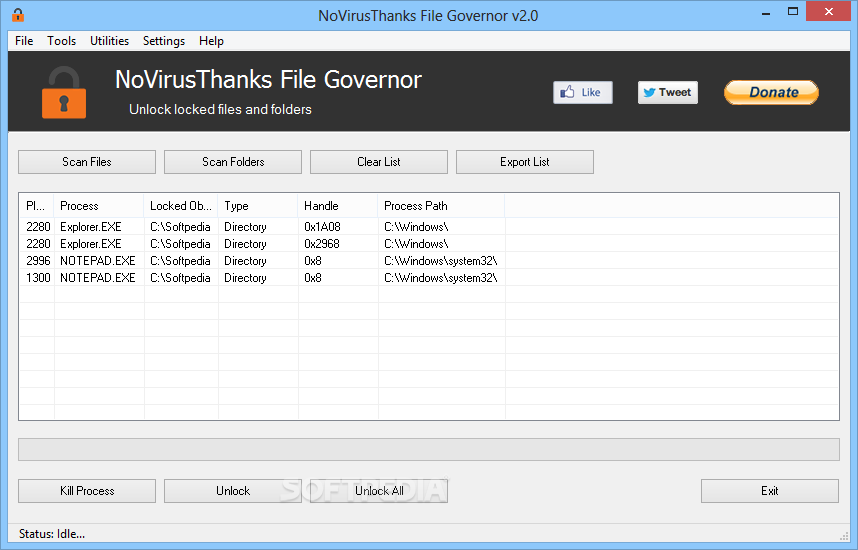The width and height of the screenshot is (858, 550).
Task: Sort by the Type column header
Action: click(258, 206)
